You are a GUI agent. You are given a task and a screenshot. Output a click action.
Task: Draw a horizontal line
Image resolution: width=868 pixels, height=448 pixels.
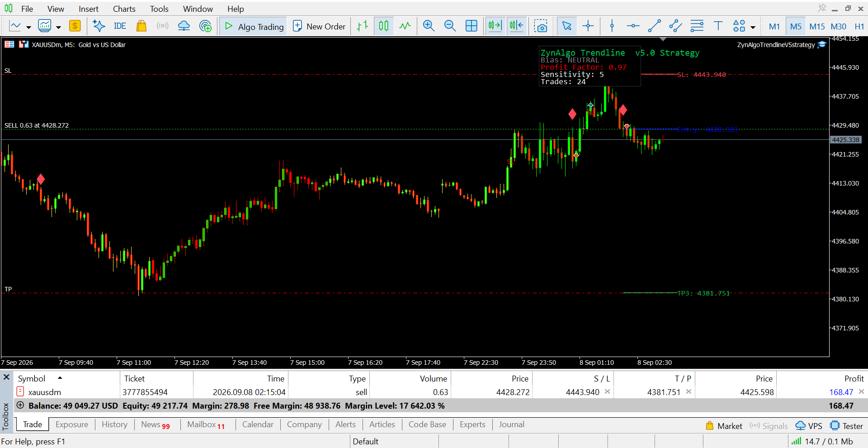click(633, 26)
